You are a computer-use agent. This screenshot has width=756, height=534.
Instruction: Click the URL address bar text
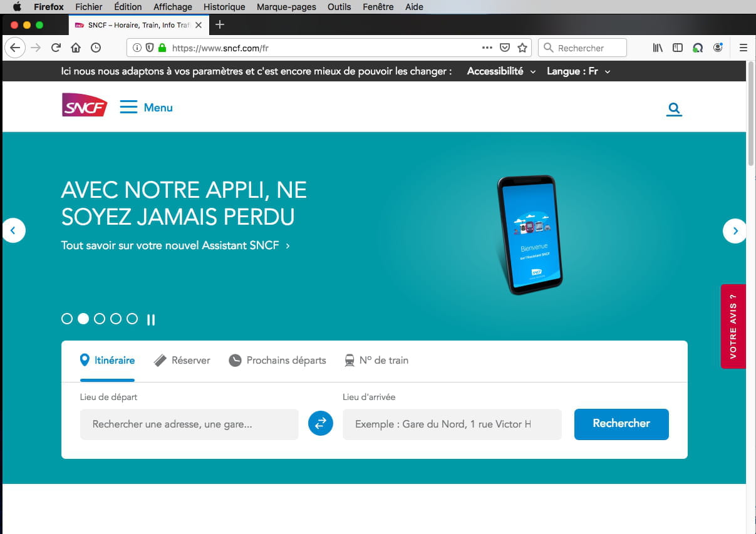(220, 48)
